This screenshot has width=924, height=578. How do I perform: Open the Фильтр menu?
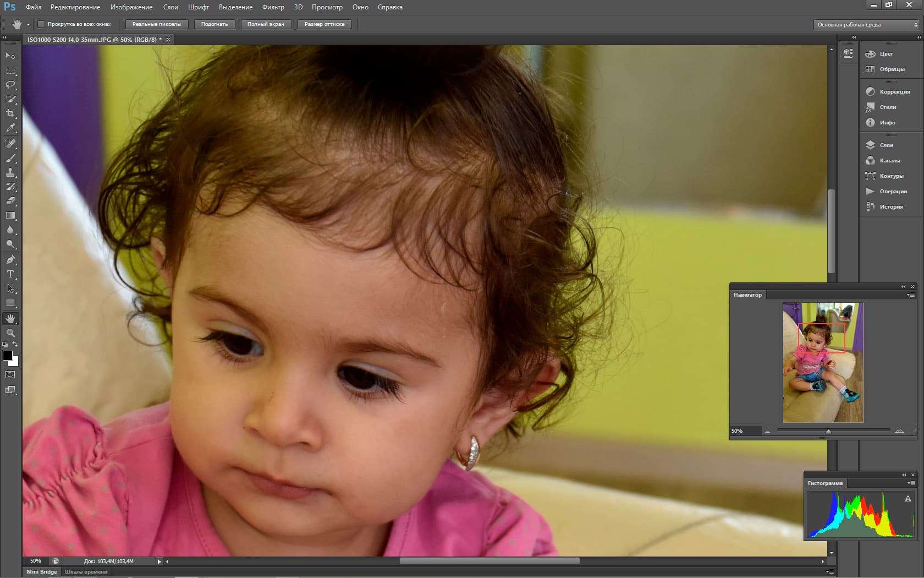coord(273,7)
